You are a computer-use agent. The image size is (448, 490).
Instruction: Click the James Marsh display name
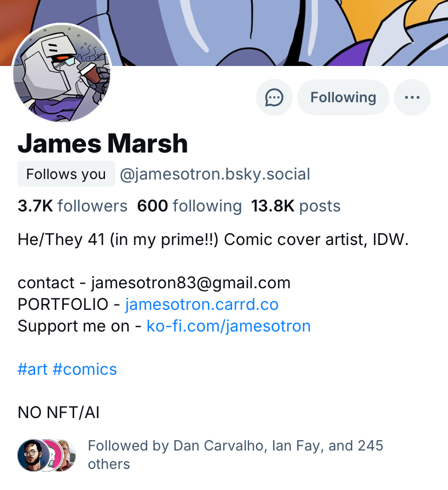[103, 143]
